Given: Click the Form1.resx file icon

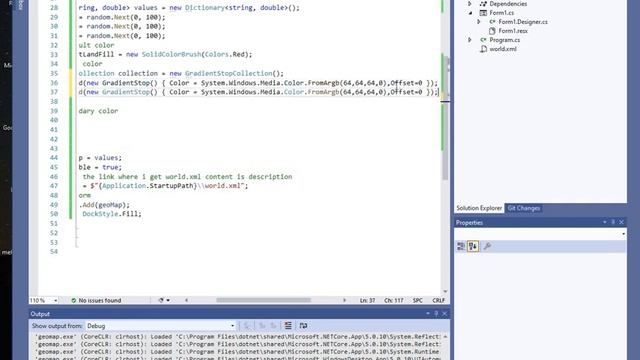Looking at the screenshot, I should tap(492, 31).
